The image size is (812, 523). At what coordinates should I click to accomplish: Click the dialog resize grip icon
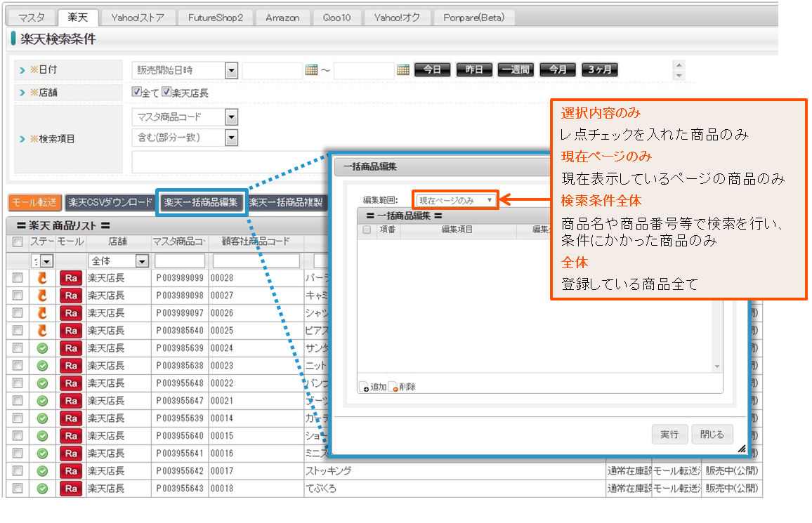click(x=742, y=449)
